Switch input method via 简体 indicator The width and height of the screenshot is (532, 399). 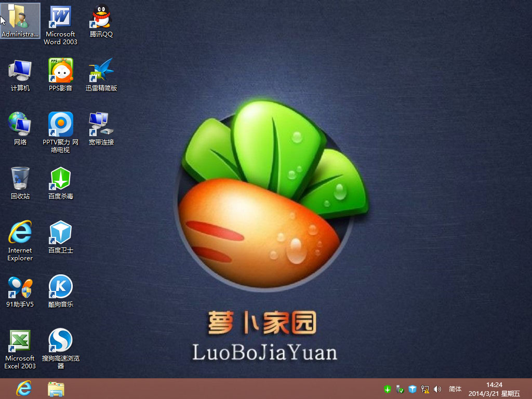point(455,389)
